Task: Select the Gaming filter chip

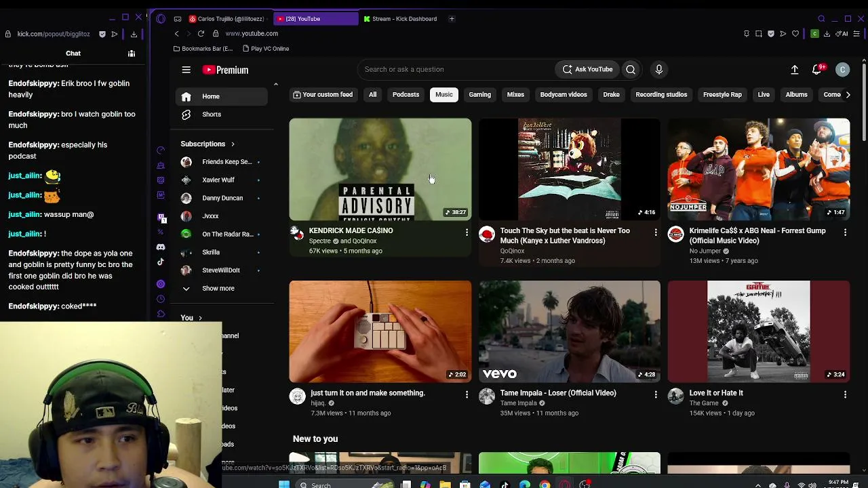Action: pos(479,95)
